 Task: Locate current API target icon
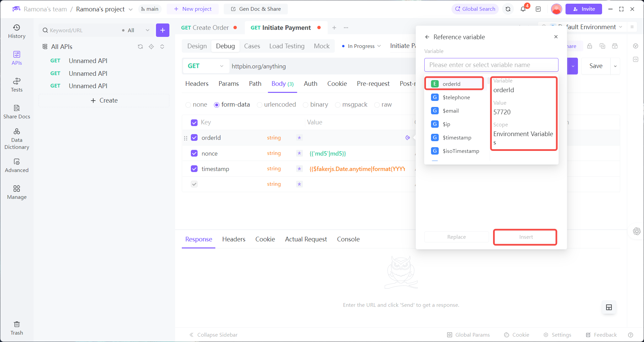[x=151, y=47]
